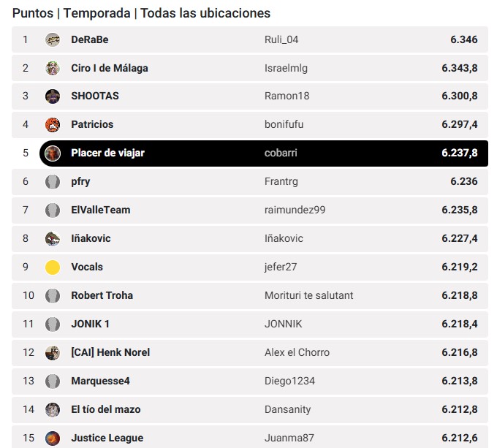497x448 pixels.
Task: Open Marquesse4 team name link
Action: coord(100,381)
